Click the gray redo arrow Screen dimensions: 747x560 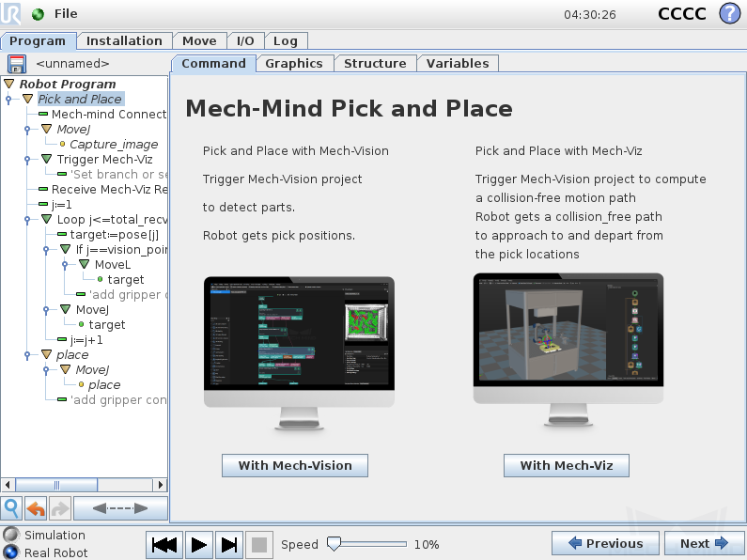click(59, 508)
